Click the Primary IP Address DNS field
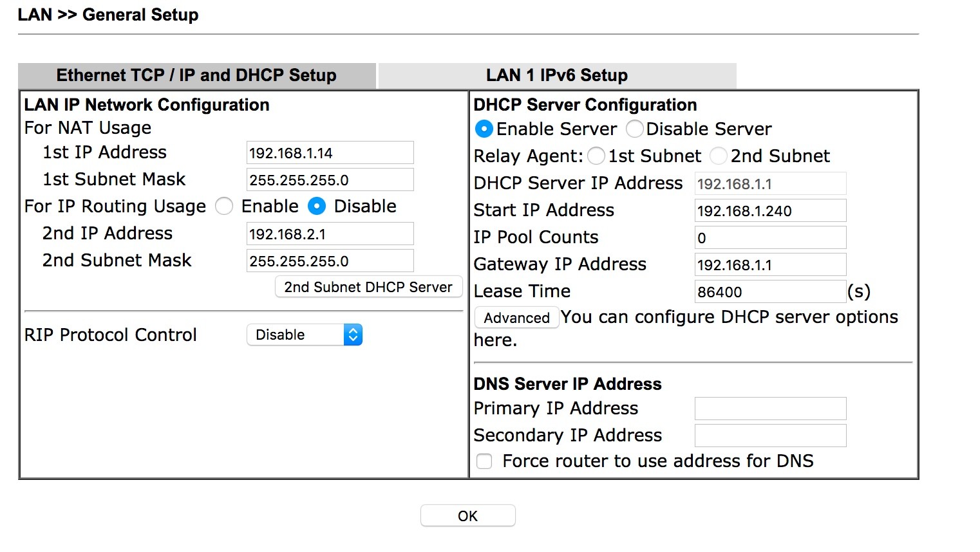Image resolution: width=980 pixels, height=552 pixels. click(770, 409)
